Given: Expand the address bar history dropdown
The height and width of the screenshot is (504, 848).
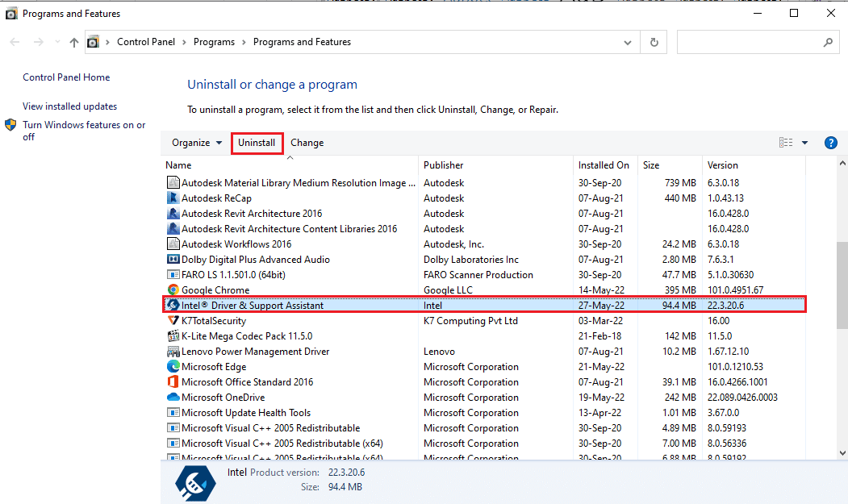Looking at the screenshot, I should click(628, 42).
